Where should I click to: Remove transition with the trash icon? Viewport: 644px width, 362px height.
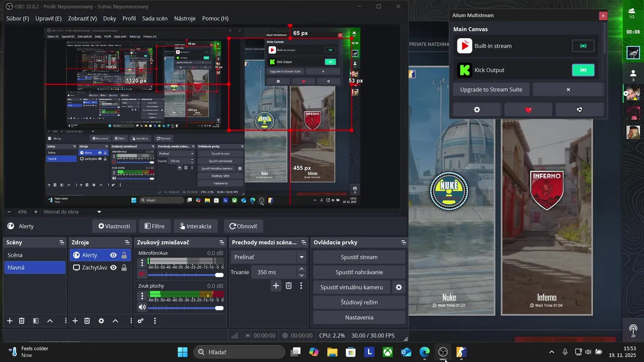289,286
